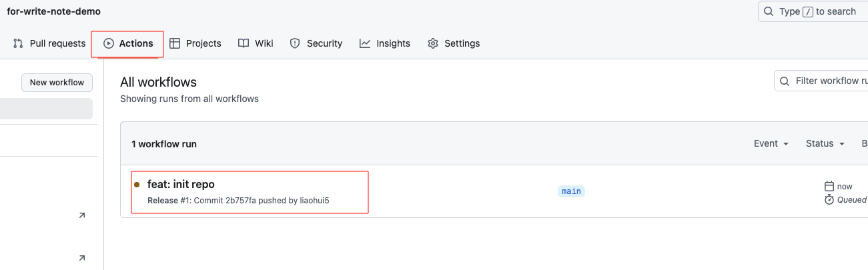The height and width of the screenshot is (270, 868).
Task: Click the Insights graph icon
Action: [x=365, y=43]
